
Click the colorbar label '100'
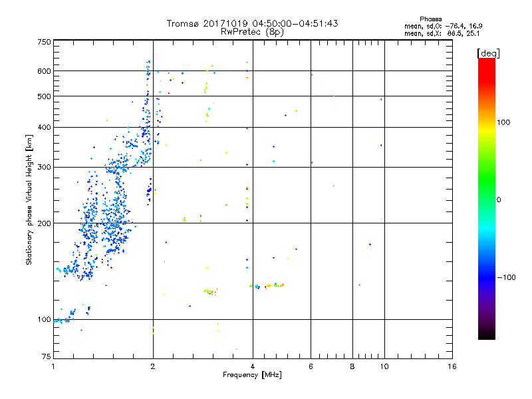[503, 122]
